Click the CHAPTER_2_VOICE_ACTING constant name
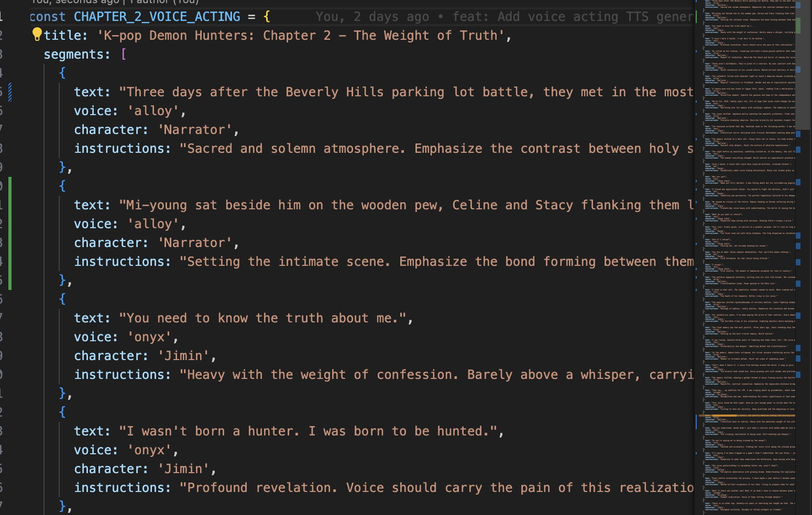 [157, 17]
